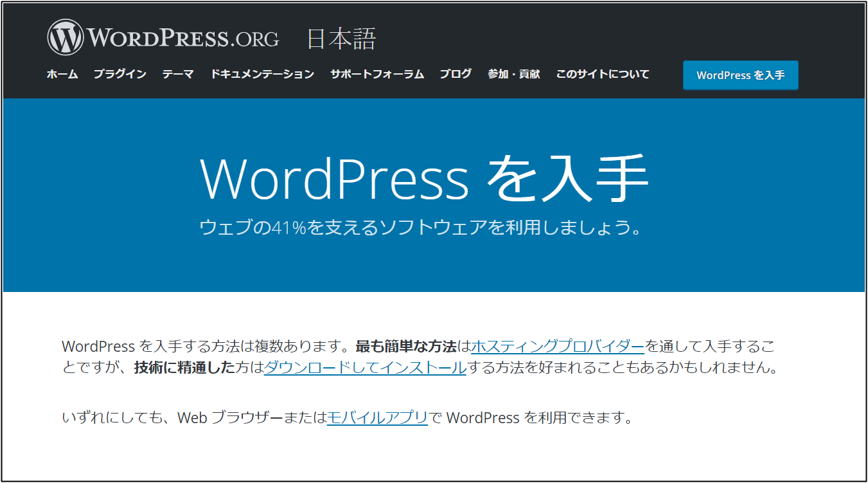Open the ドキュメンテーション menu item

tap(262, 74)
